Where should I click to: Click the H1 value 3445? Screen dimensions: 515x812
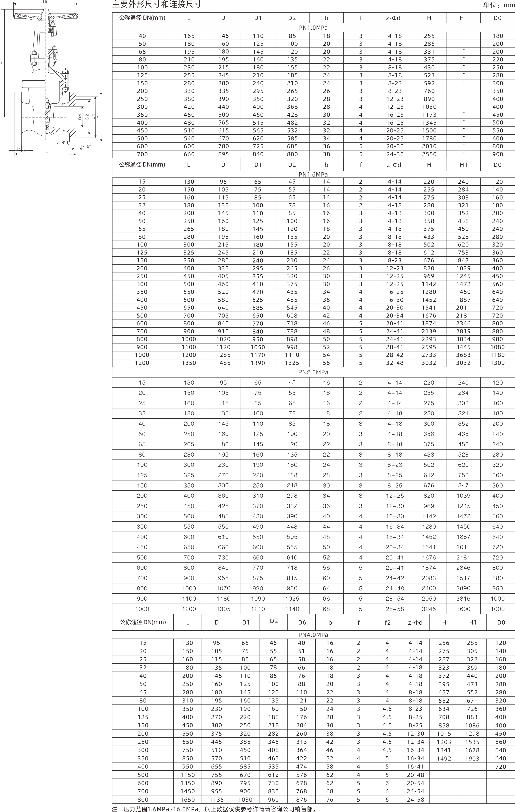(x=463, y=347)
